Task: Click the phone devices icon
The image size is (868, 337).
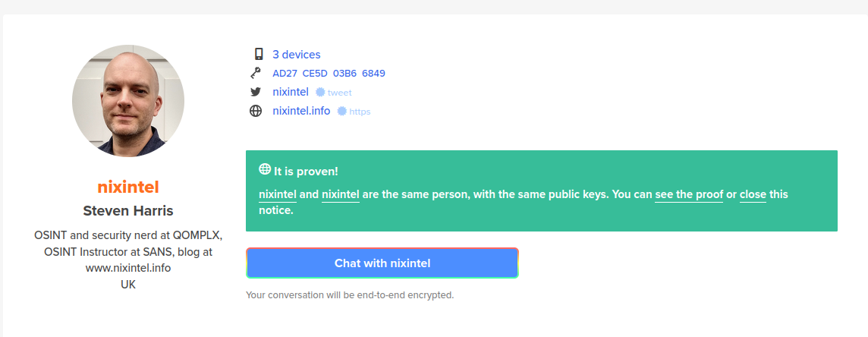Action: (258, 54)
